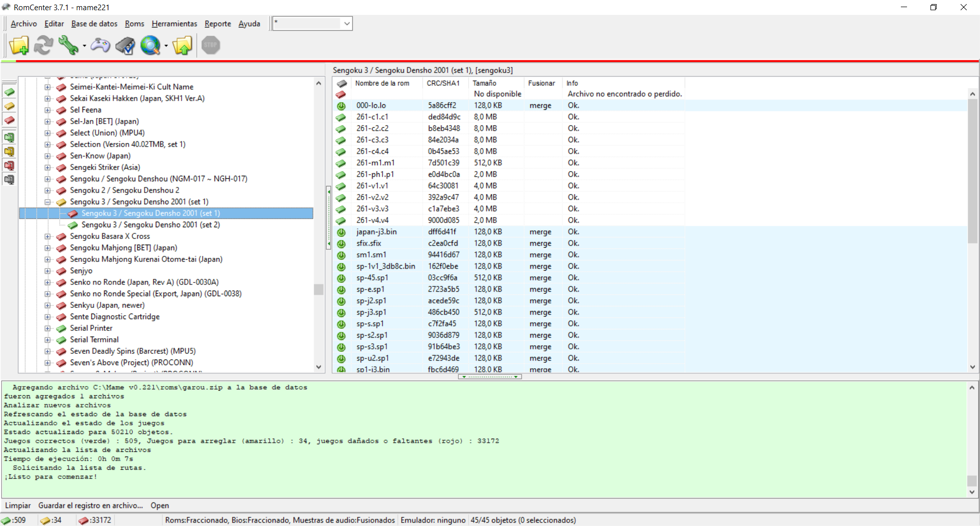Click the vertical splitter between tree and roms
This screenshot has height=526, width=980.
click(329, 219)
